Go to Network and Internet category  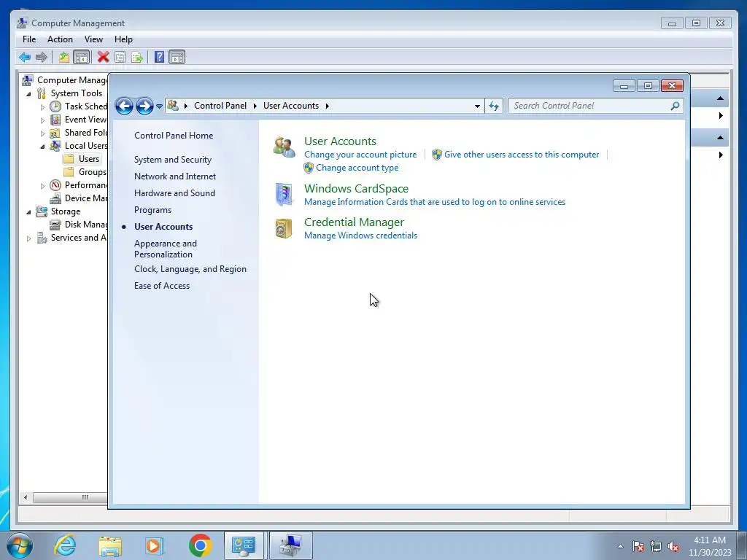(175, 176)
